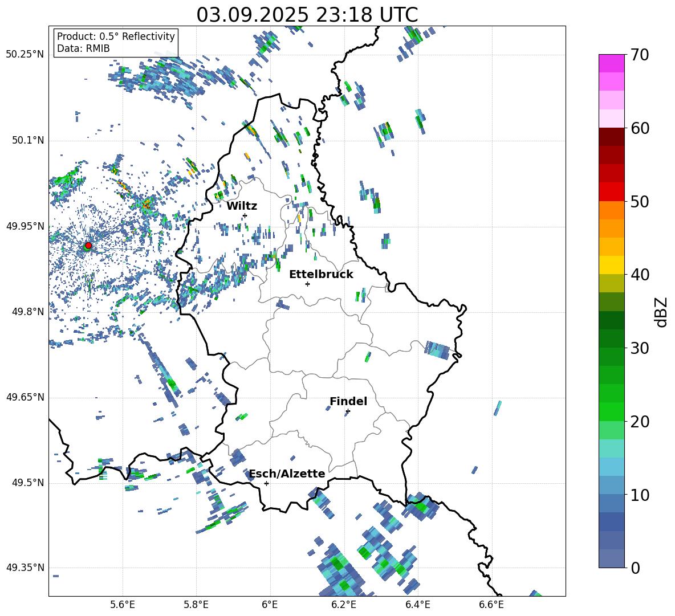Click the Findel city label
This screenshot has height=616, width=675.
(x=348, y=401)
